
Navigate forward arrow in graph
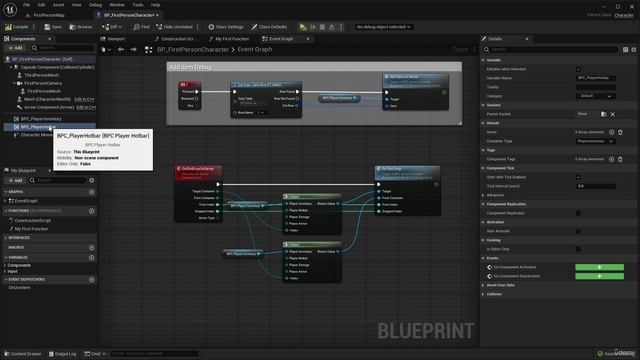(133, 49)
